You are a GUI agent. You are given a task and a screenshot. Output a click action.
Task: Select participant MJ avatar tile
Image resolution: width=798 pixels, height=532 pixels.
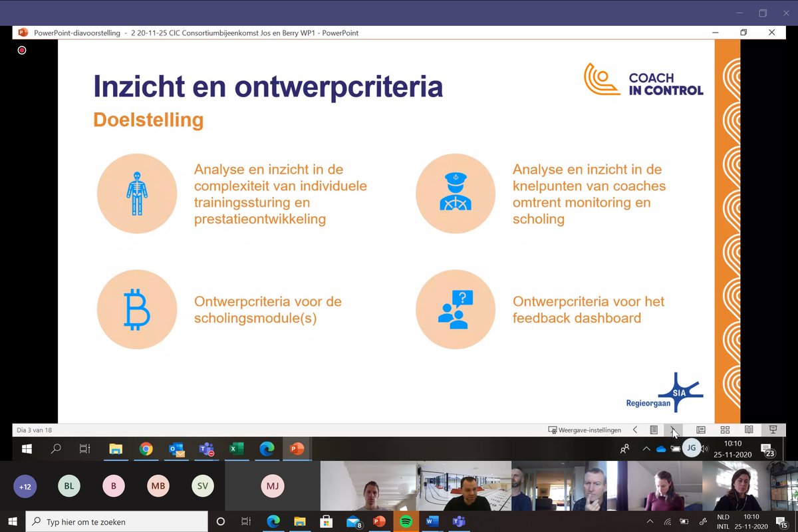pos(273,487)
